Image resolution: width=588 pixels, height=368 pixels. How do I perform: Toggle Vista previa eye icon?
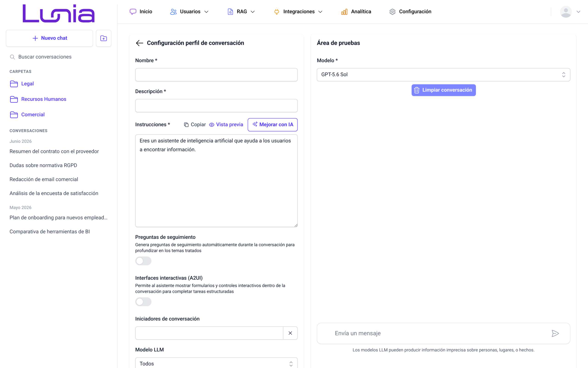pos(212,125)
